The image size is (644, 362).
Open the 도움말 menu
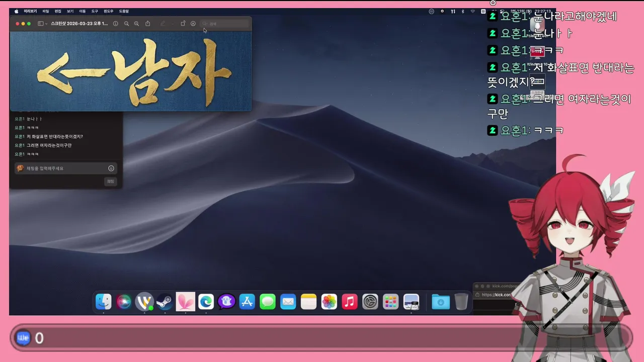point(124,11)
